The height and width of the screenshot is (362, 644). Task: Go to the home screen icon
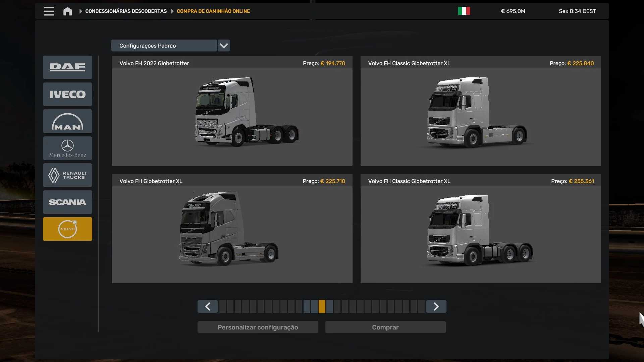pyautogui.click(x=67, y=11)
